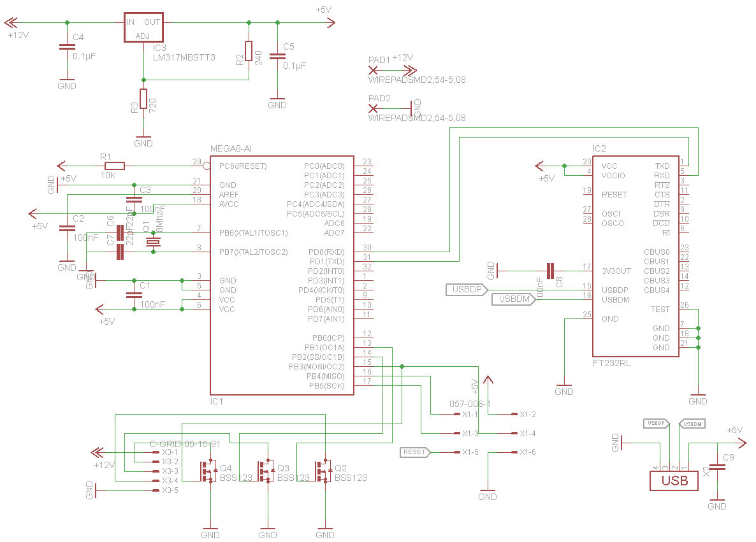The image size is (756, 542).
Task: Click the small USBDP tag above USB connector
Action: (657, 424)
